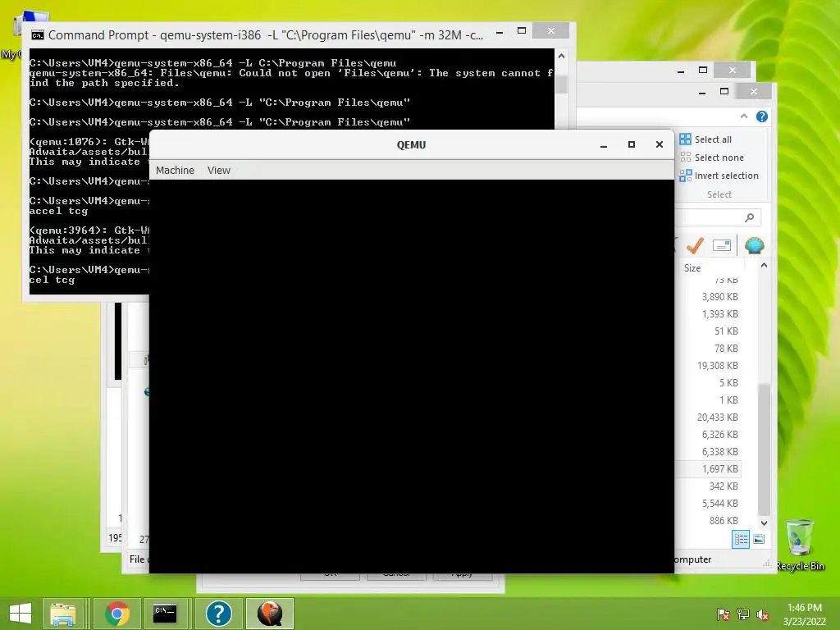Select the file row sized 5 KB
Viewport: 840px width, 630px height.
709,382
